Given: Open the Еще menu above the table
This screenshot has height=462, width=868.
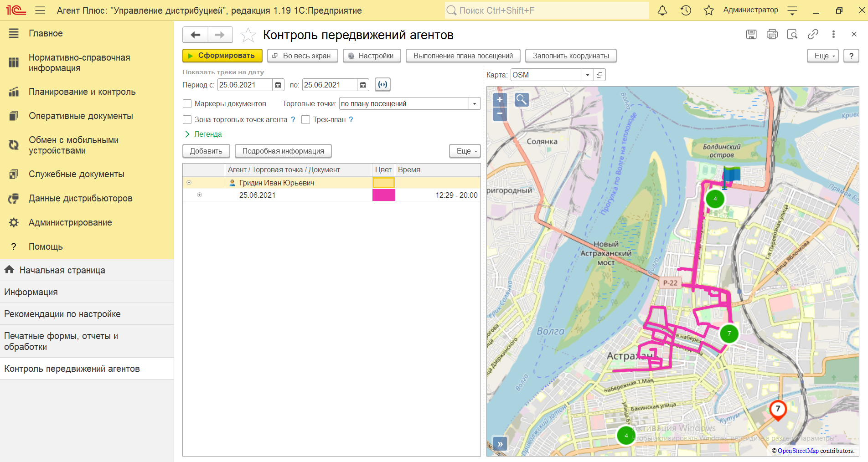Looking at the screenshot, I should 465,151.
